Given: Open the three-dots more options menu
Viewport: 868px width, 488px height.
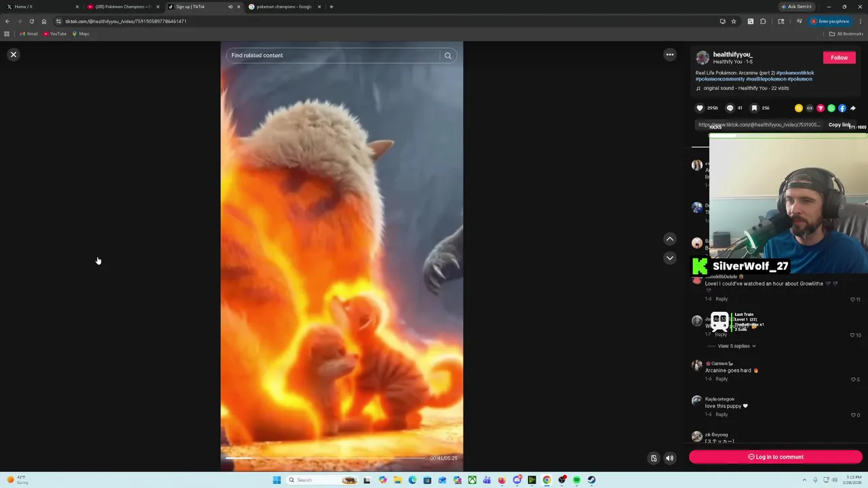Looking at the screenshot, I should coord(669,55).
